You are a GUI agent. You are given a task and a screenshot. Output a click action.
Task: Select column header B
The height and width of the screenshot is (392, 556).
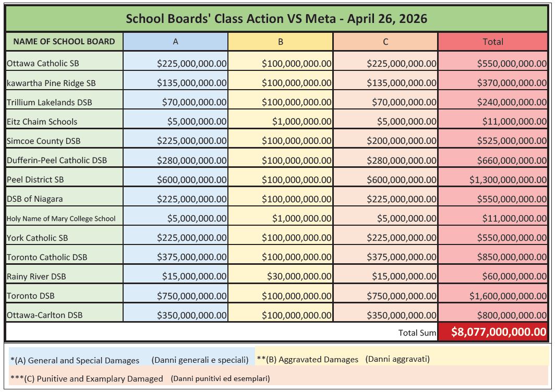tap(281, 42)
